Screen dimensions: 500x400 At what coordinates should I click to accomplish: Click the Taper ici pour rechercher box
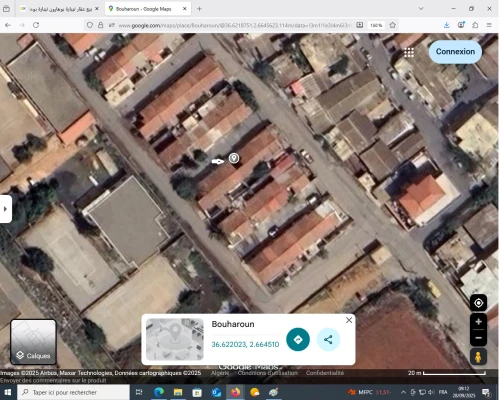(x=73, y=392)
